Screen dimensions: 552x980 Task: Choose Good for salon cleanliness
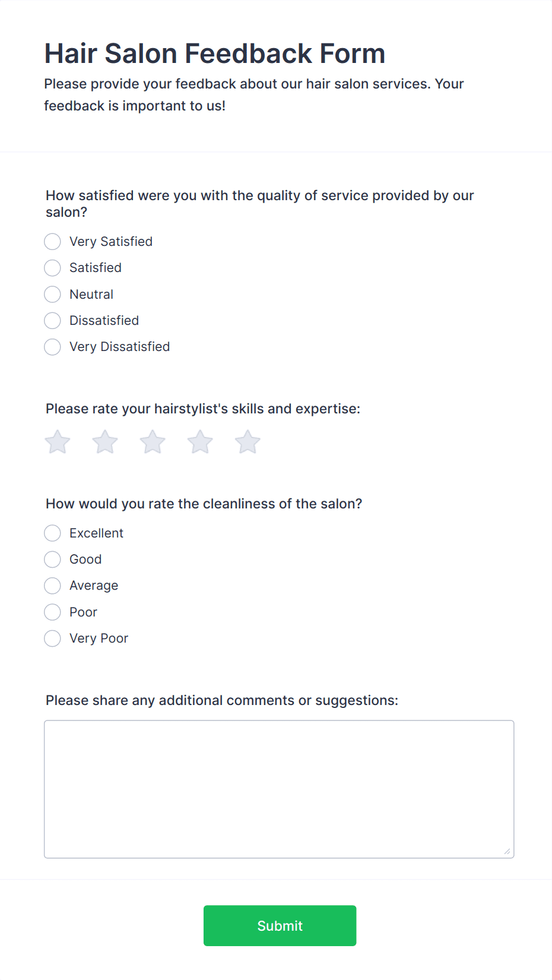click(52, 559)
